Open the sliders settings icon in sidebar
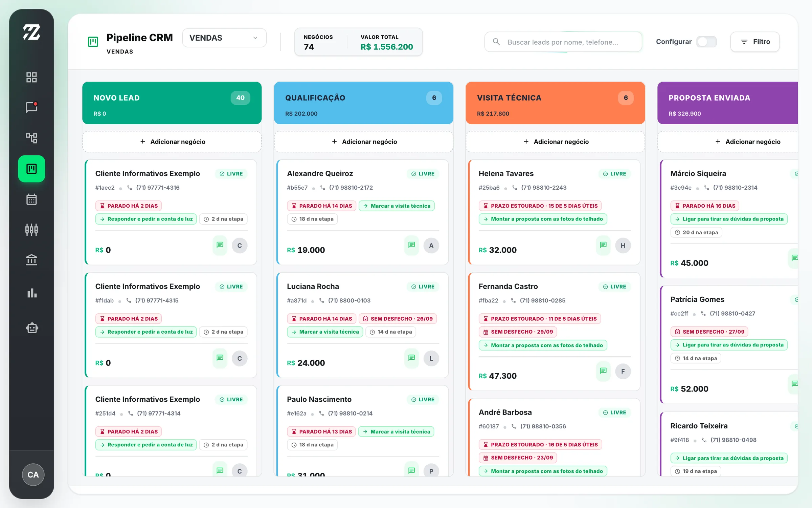The width and height of the screenshot is (812, 508). point(31,230)
